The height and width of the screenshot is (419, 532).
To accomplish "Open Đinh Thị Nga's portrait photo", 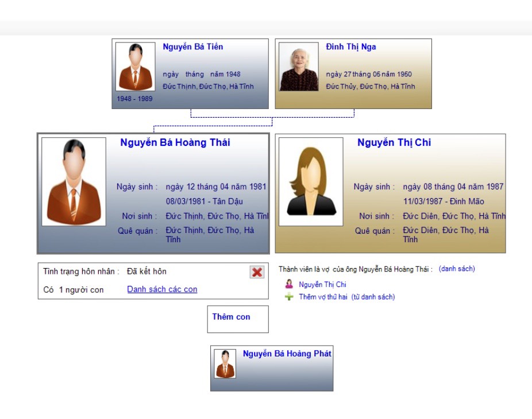I will [x=299, y=67].
